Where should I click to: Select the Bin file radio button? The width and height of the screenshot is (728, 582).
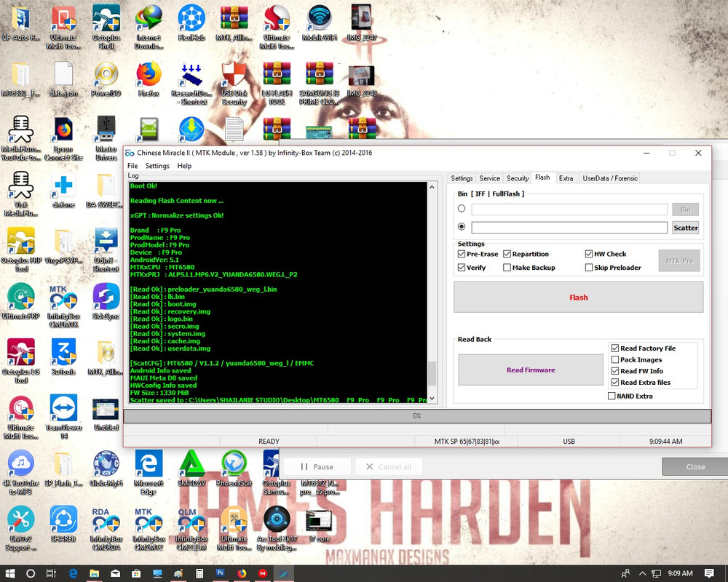[462, 208]
